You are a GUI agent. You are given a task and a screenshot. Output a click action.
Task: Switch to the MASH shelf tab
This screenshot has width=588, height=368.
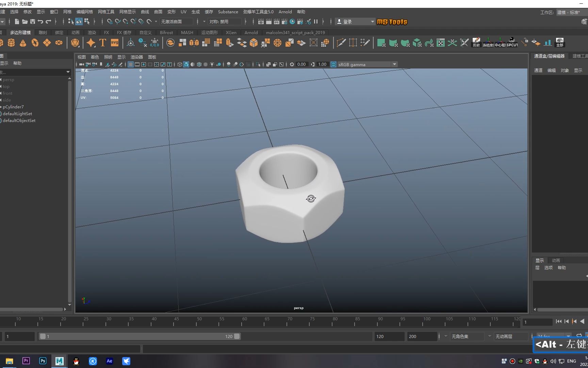187,32
